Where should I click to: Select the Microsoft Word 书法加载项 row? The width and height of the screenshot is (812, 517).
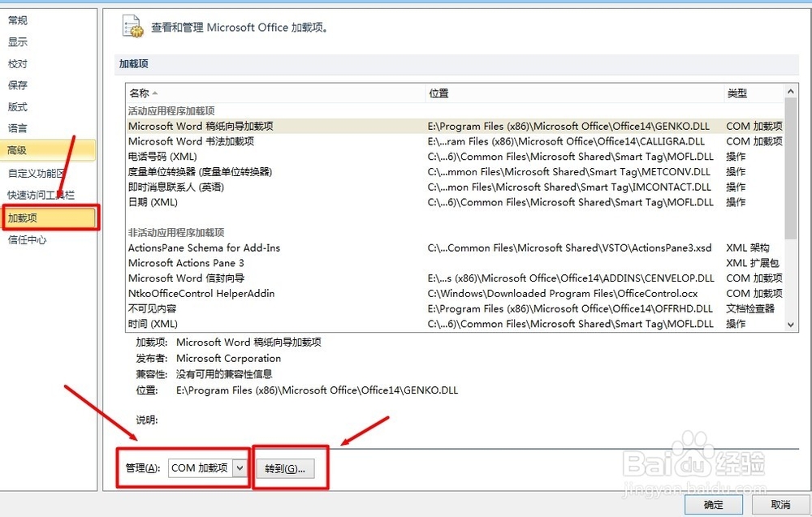coord(456,141)
